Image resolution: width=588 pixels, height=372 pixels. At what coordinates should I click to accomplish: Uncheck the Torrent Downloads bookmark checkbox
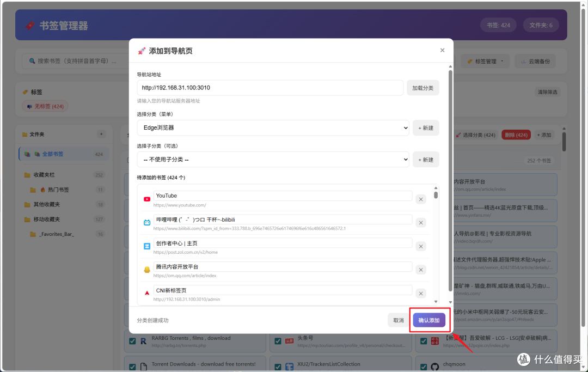(x=132, y=367)
